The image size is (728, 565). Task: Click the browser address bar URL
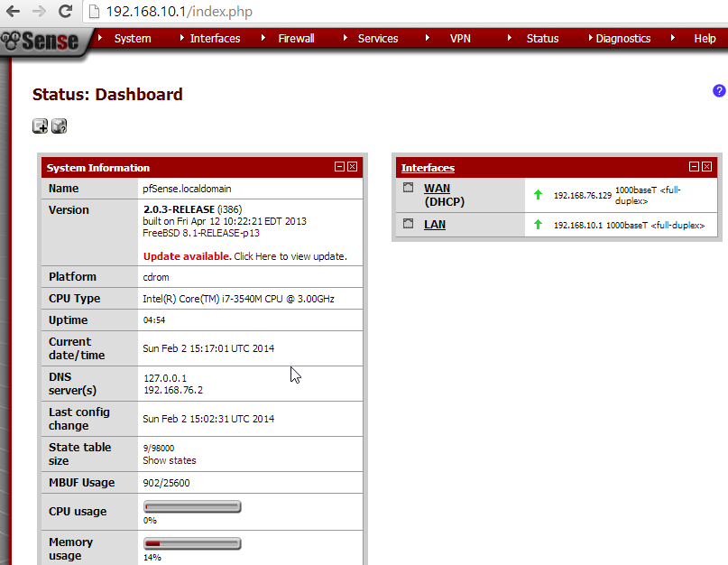[180, 11]
